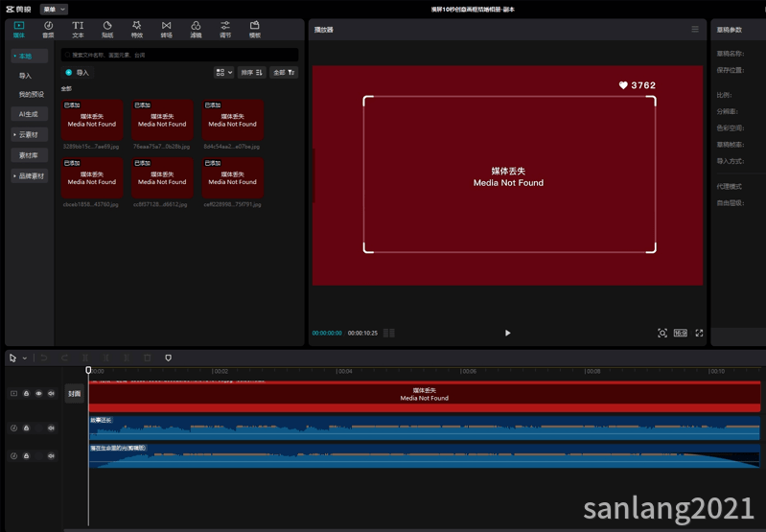The height and width of the screenshot is (532, 766).
Task: Click the delete-left trim tool
Action: tap(106, 359)
